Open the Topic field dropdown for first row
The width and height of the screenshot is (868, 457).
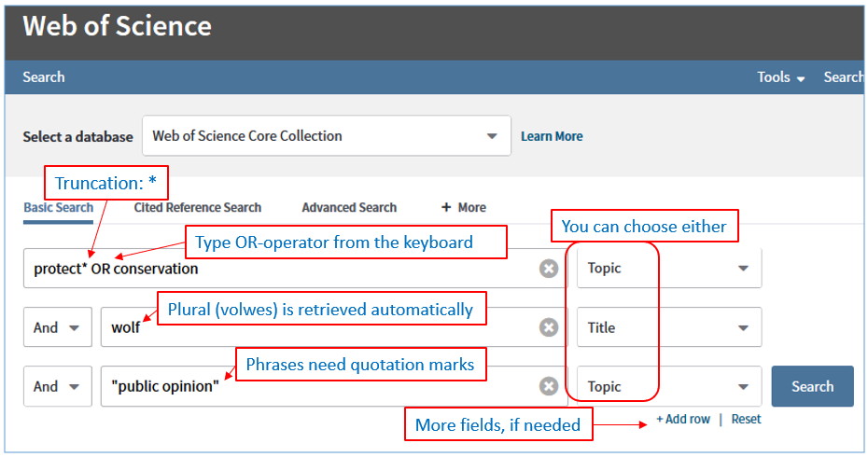(669, 269)
